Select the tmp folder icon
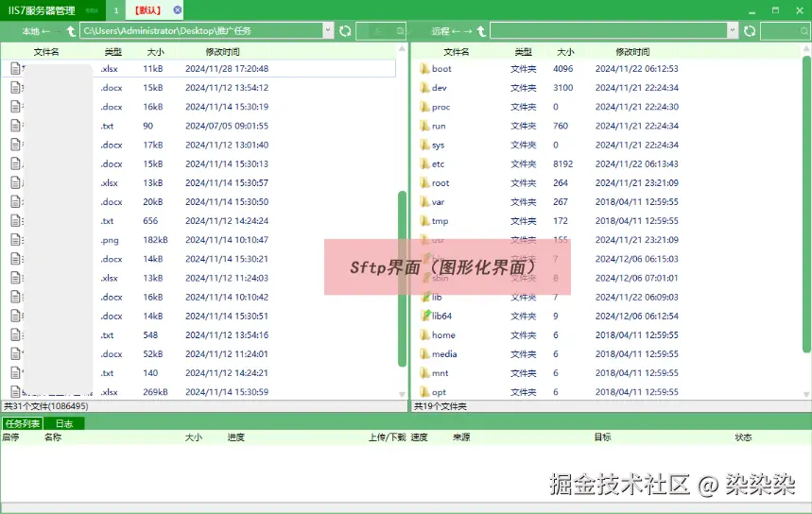This screenshot has height=514, width=812. pyautogui.click(x=424, y=221)
